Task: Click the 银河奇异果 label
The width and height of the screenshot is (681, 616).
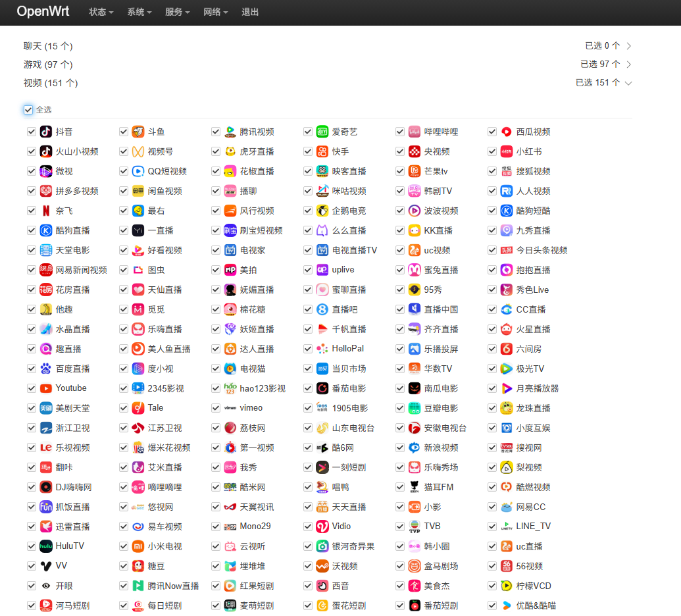Action: point(353,546)
